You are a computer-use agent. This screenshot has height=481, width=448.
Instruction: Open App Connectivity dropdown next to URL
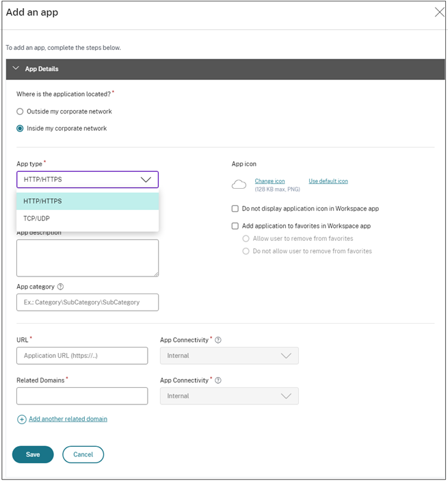tap(229, 356)
